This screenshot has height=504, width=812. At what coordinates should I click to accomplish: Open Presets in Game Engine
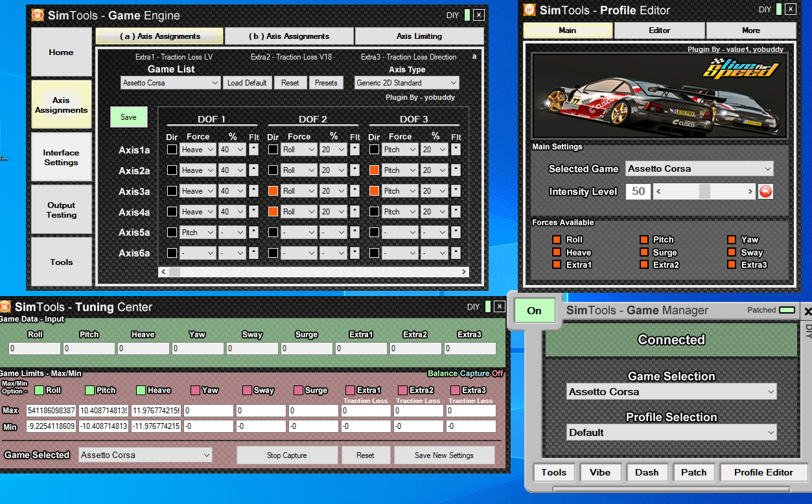326,83
